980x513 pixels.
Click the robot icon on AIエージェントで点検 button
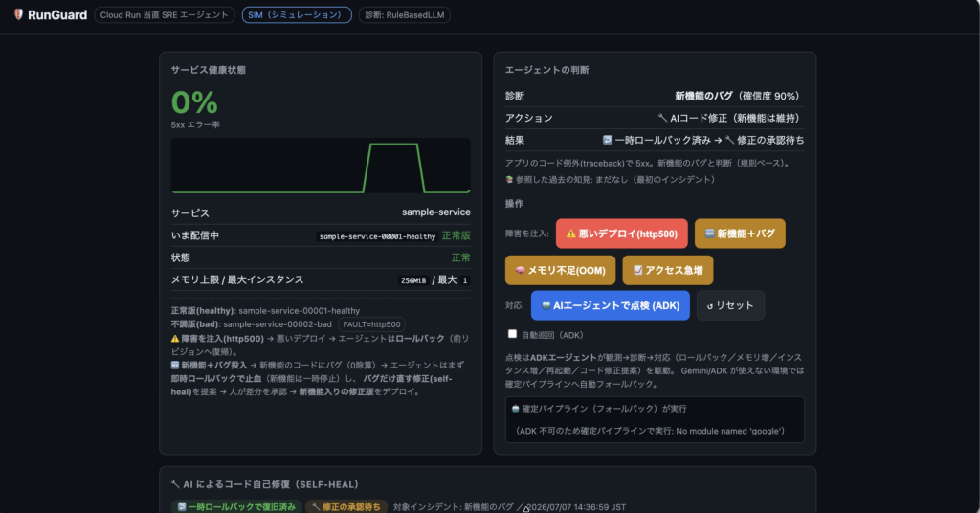pyautogui.click(x=546, y=305)
